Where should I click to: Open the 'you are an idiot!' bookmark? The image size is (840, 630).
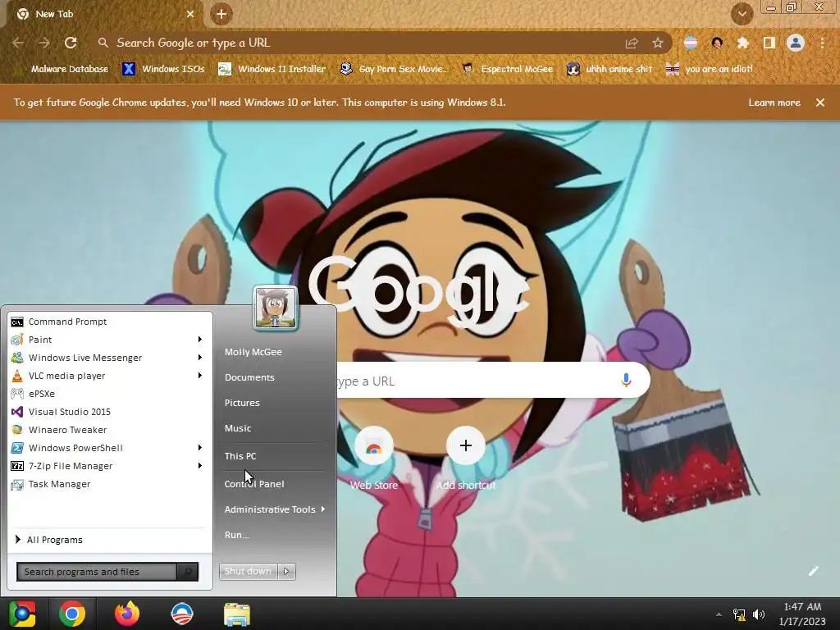click(x=710, y=69)
